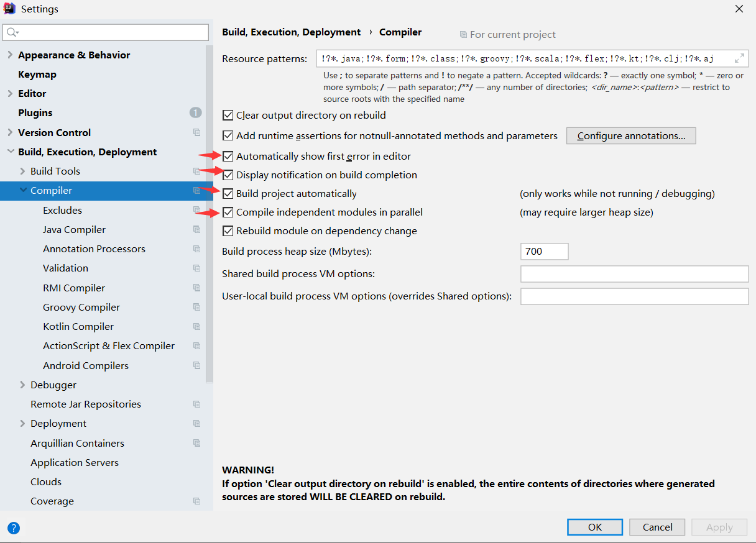Click the project icon next to ActionScript & Flex Compiler
Screen dimensions: 756x543
(196, 345)
